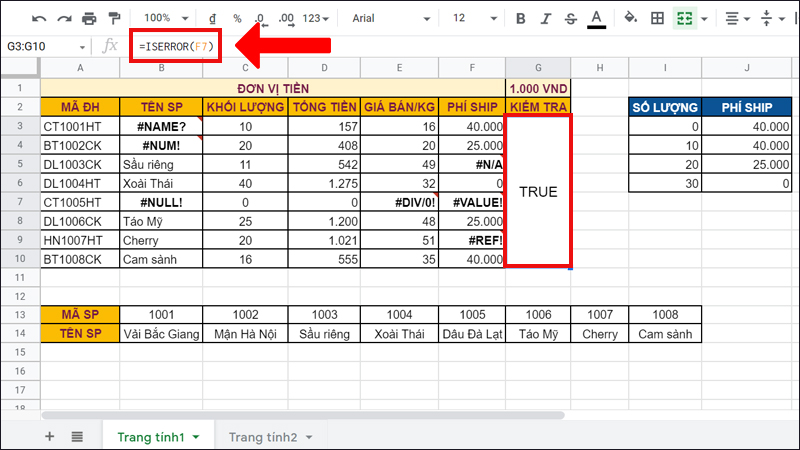Open the font size 12 dropdown
Screen dimensions: 800x450
474,19
